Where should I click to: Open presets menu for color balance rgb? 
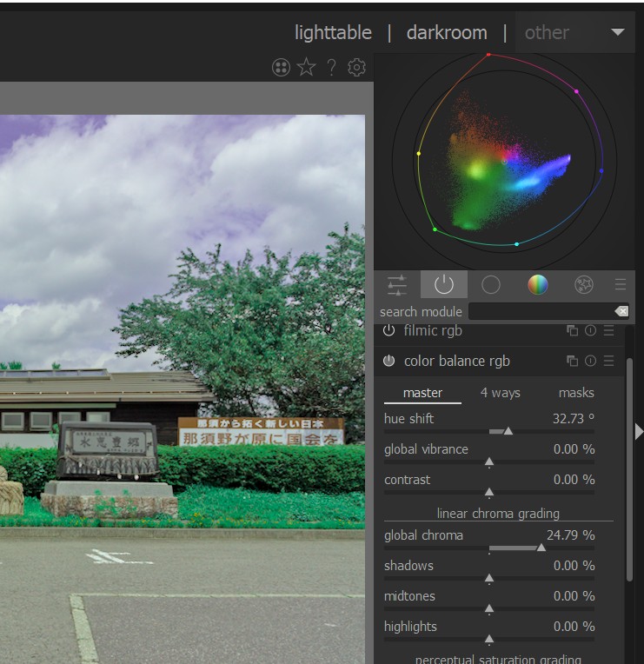tap(608, 361)
